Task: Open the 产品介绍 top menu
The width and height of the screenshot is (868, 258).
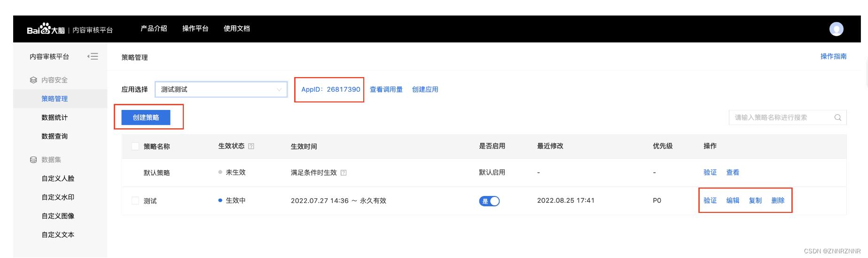Action: point(154,29)
